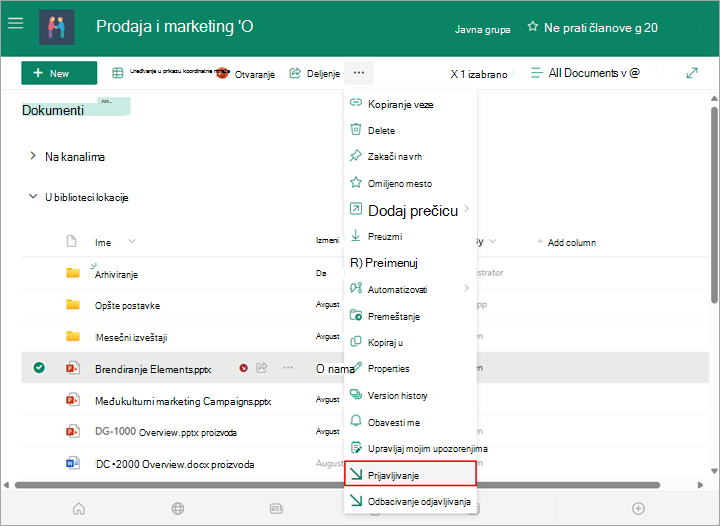Open Version history from the menu
The image size is (720, 526).
411,395
